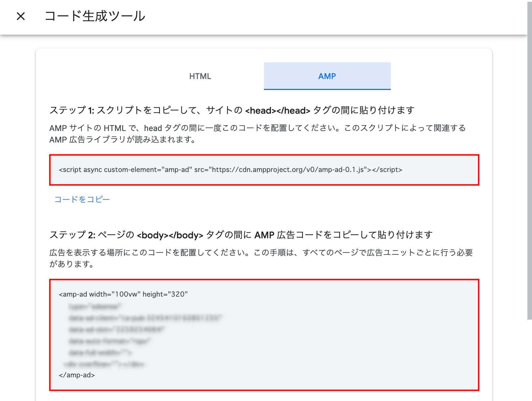
Task: Click the blurred data-auto-format line
Action: tap(110, 341)
